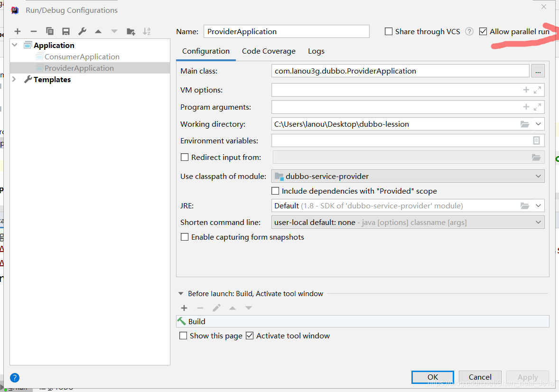Viewport: 559px width, 392px height.
Task: Add a new configuration with the plus icon
Action: (18, 31)
